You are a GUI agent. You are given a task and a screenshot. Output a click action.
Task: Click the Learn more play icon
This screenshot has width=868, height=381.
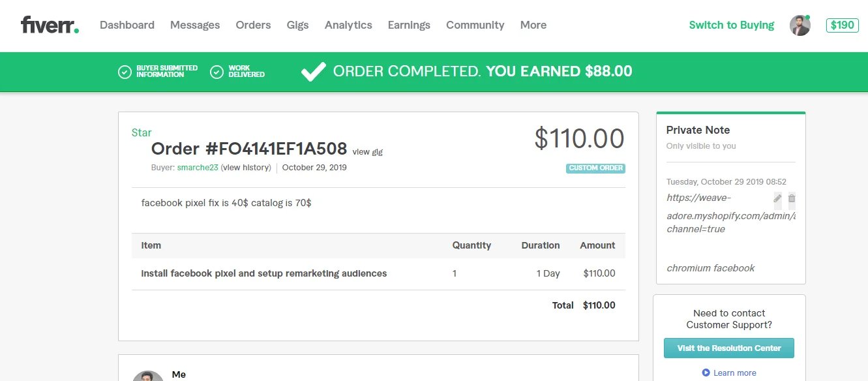point(706,373)
